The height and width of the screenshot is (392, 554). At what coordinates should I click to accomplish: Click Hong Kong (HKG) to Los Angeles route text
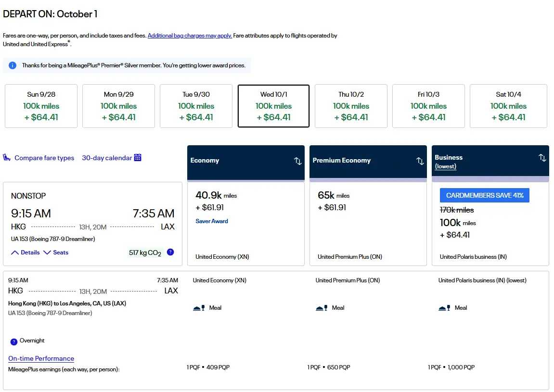[x=67, y=303]
